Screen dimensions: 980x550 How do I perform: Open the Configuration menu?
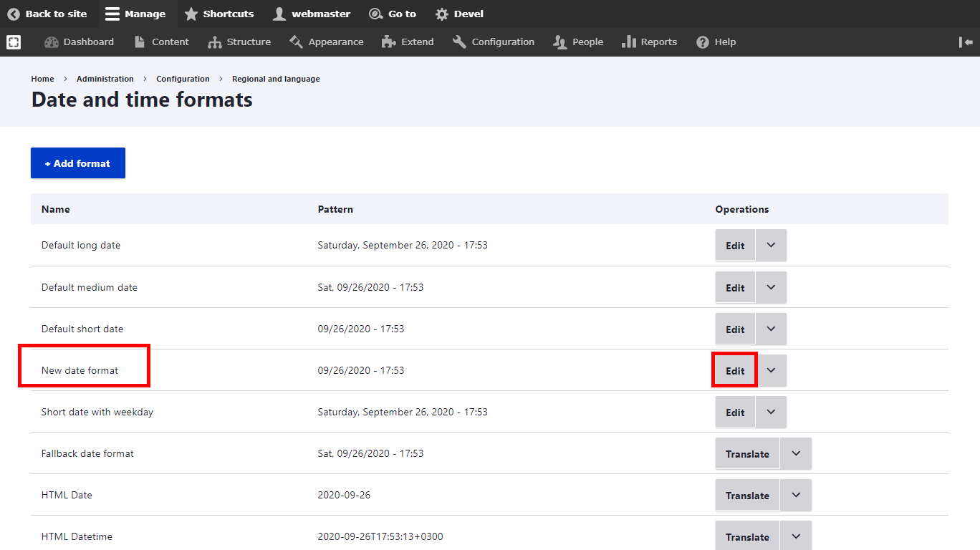494,42
